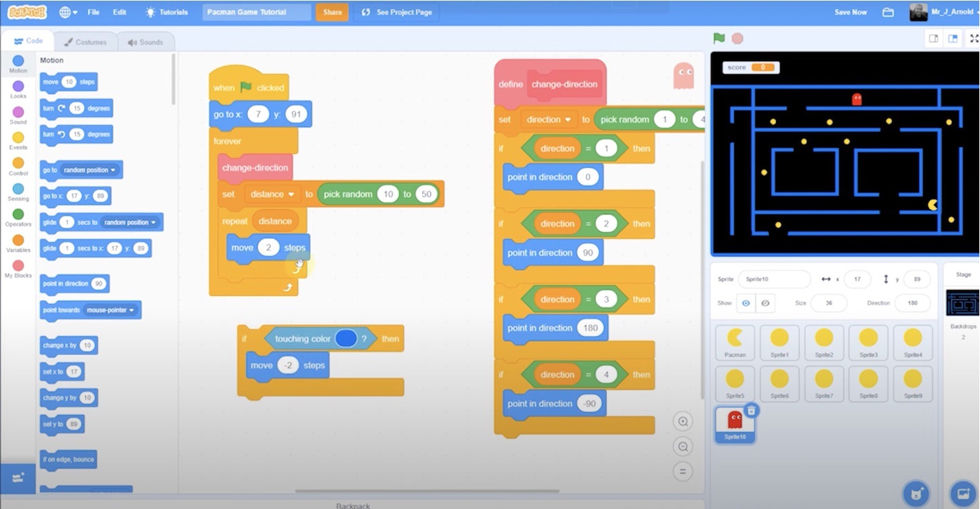Open Tutorials with the lightbulb icon
The width and height of the screenshot is (980, 509).
click(x=167, y=12)
